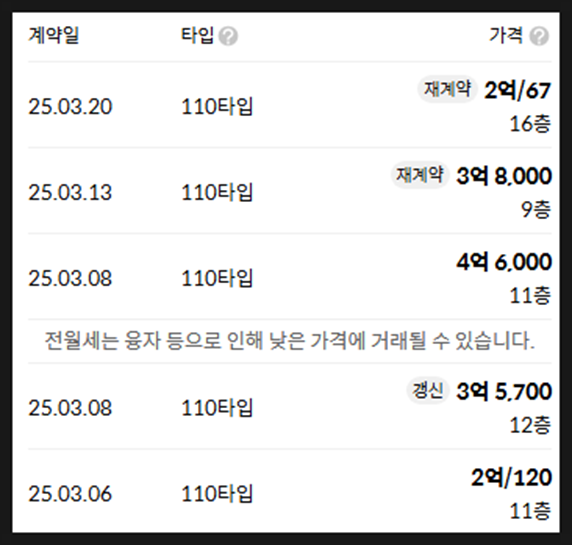Click the 4억 6,000 price entry
The width and height of the screenshot is (572, 545).
point(504,262)
